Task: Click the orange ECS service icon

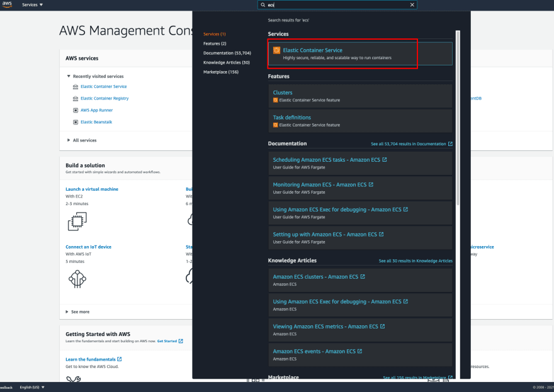Action: point(276,50)
